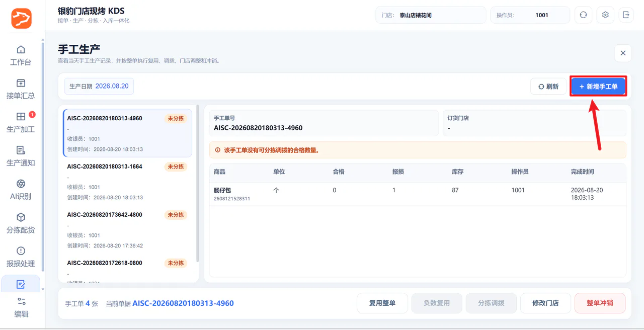644x330 pixels.
Task: Select order AISC-20260820172618-0800 in the list
Action: (x=127, y=269)
